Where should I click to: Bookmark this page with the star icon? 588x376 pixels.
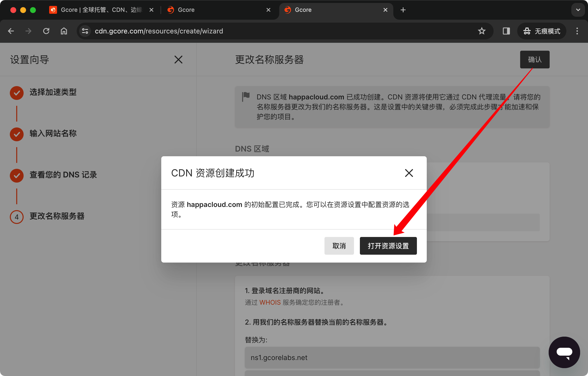[482, 31]
